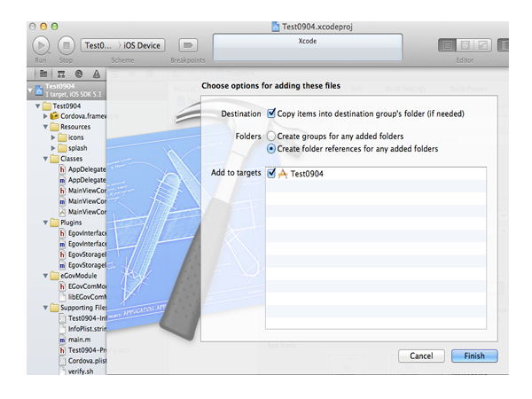Select the Assistant editor icon

point(465,45)
